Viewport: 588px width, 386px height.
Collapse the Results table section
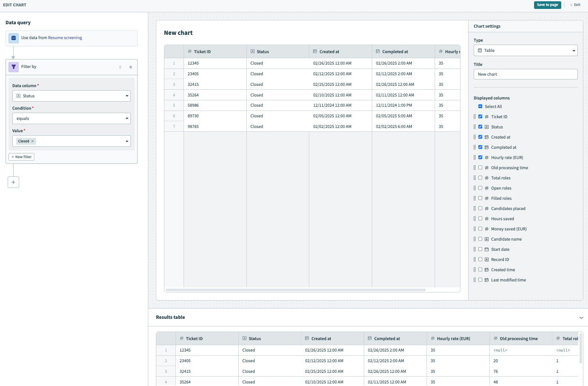[581, 318]
